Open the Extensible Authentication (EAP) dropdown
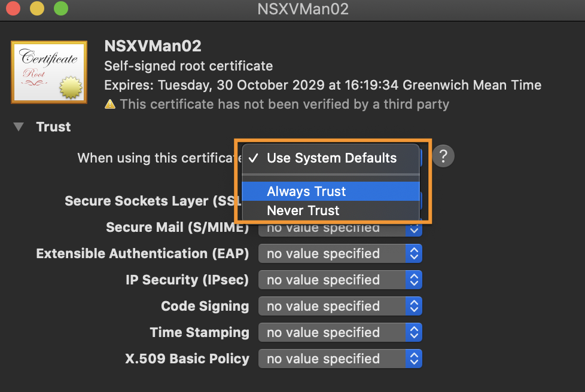Image resolution: width=585 pixels, height=392 pixels. click(340, 254)
